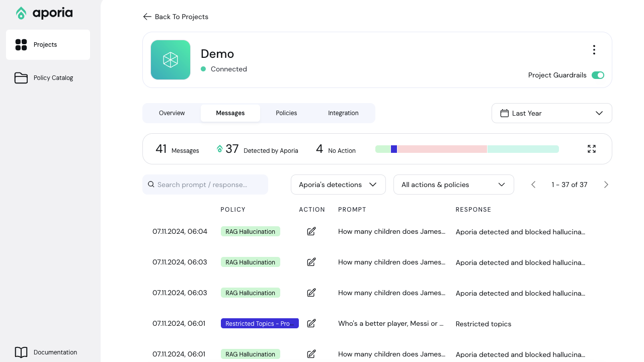
Task: Click the RESPONSE column header
Action: coord(473,210)
